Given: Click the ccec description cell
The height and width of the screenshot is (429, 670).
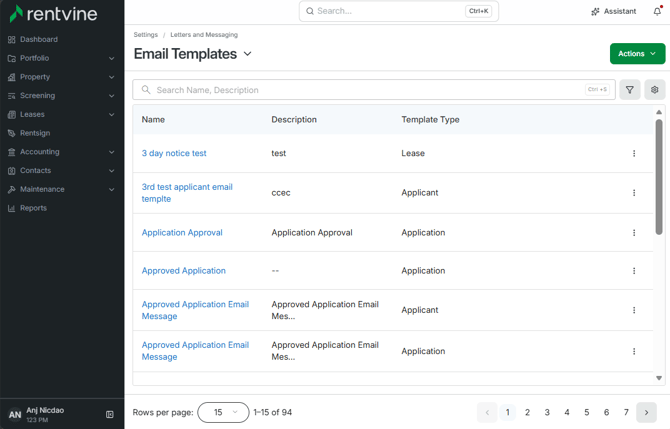Looking at the screenshot, I should click(x=281, y=193).
